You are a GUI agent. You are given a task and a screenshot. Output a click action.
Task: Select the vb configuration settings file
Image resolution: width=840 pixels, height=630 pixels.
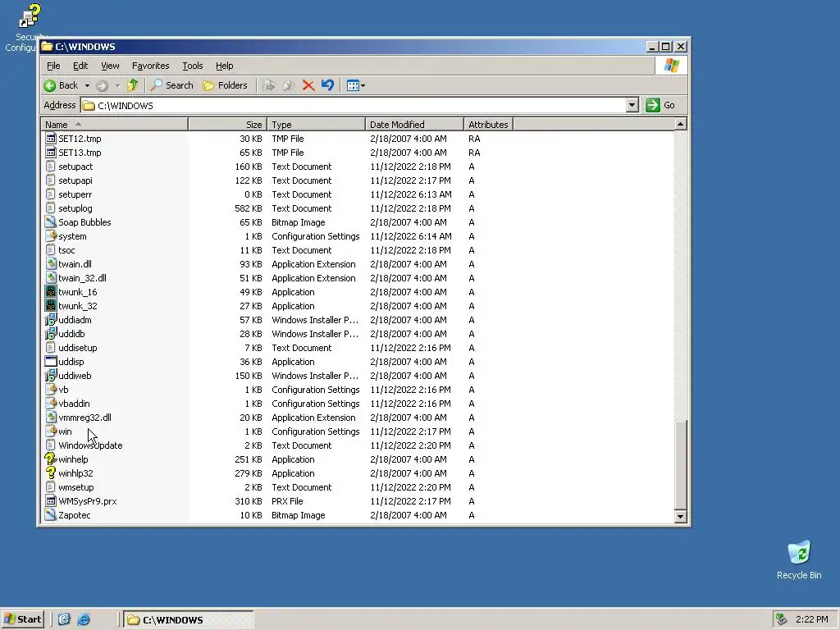[63, 390]
